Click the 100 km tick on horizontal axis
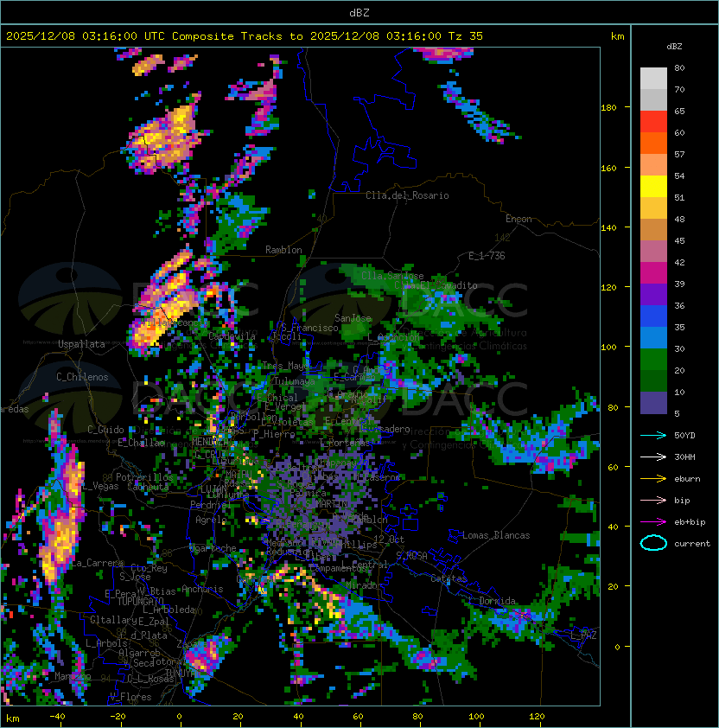 point(476,717)
